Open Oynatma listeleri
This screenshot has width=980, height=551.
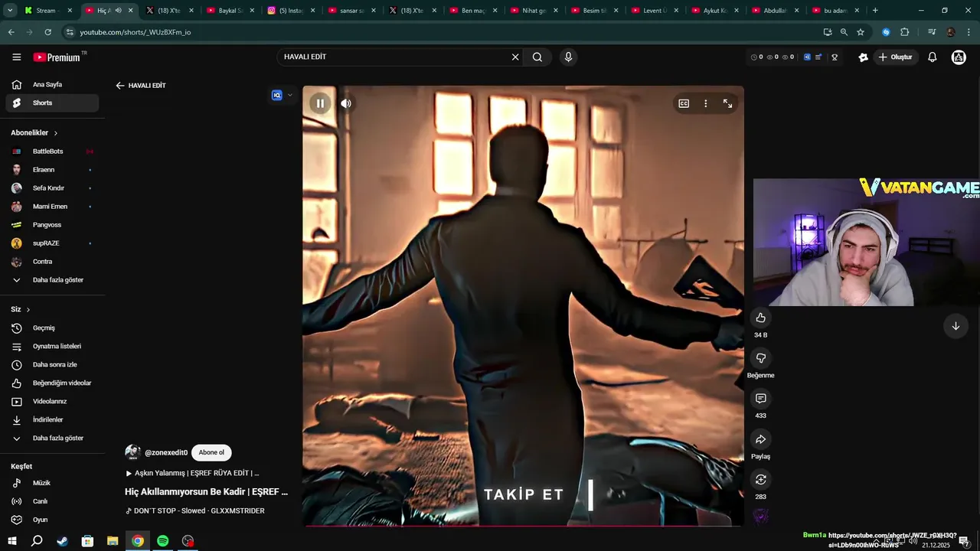[52, 347]
